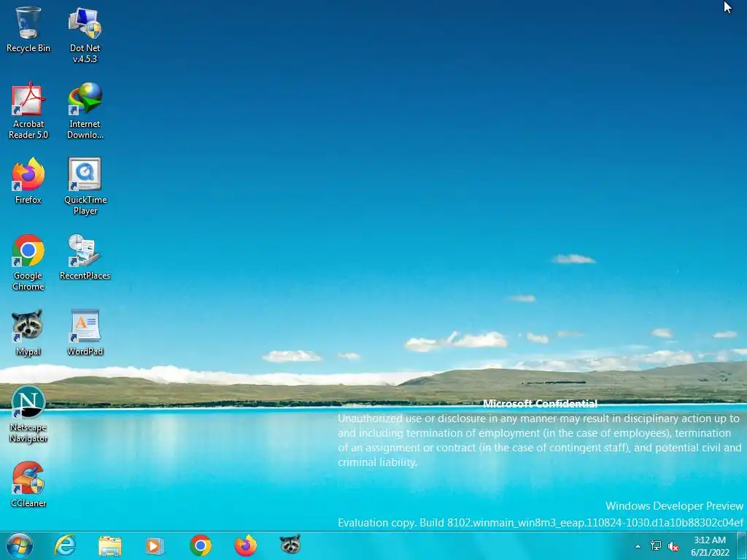The width and height of the screenshot is (747, 560).
Task: Open the clock showing 3:12 AM
Action: [x=710, y=546]
